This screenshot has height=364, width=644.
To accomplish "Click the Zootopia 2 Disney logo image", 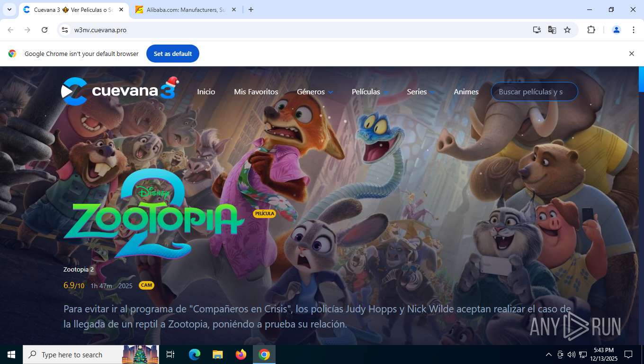I will 154,214.
